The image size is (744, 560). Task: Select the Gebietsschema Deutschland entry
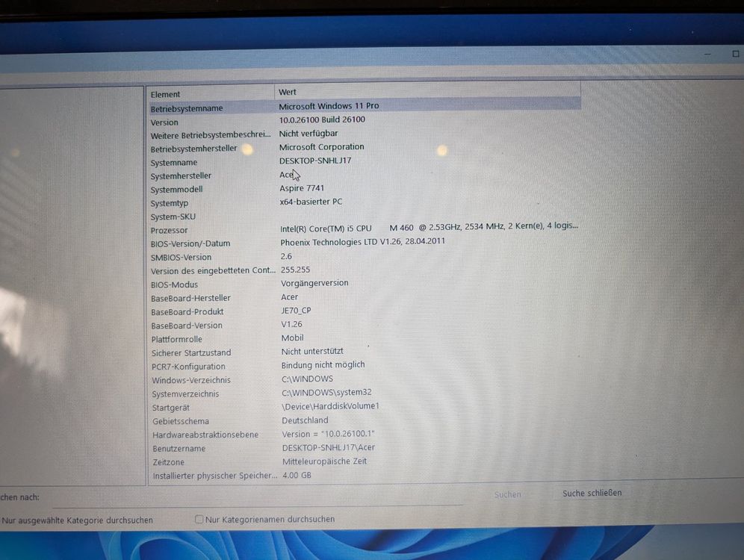(303, 420)
